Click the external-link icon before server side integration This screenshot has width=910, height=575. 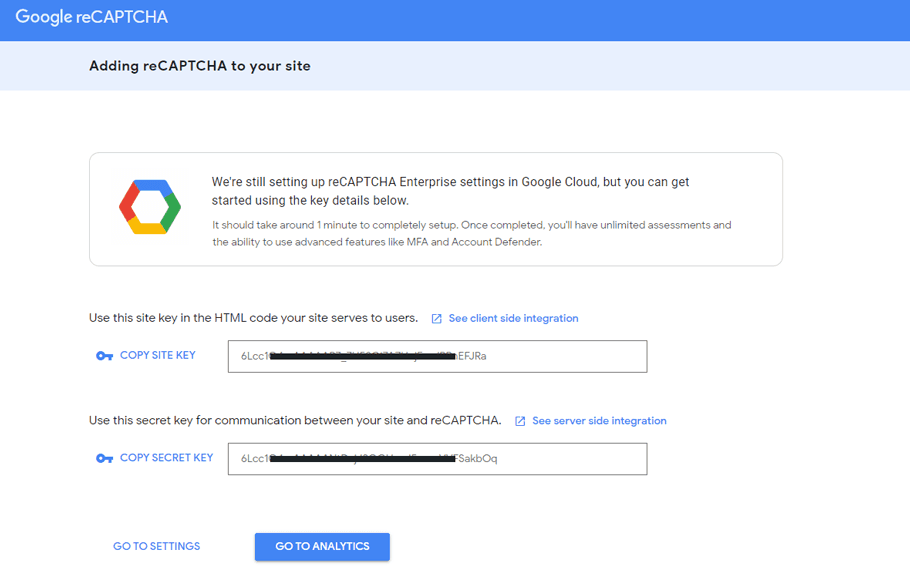[x=520, y=421]
